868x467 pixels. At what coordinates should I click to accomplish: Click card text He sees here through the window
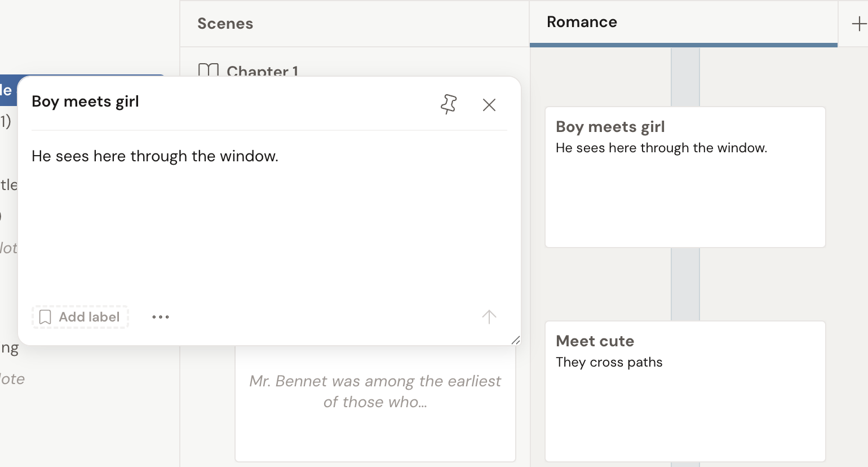click(x=661, y=148)
